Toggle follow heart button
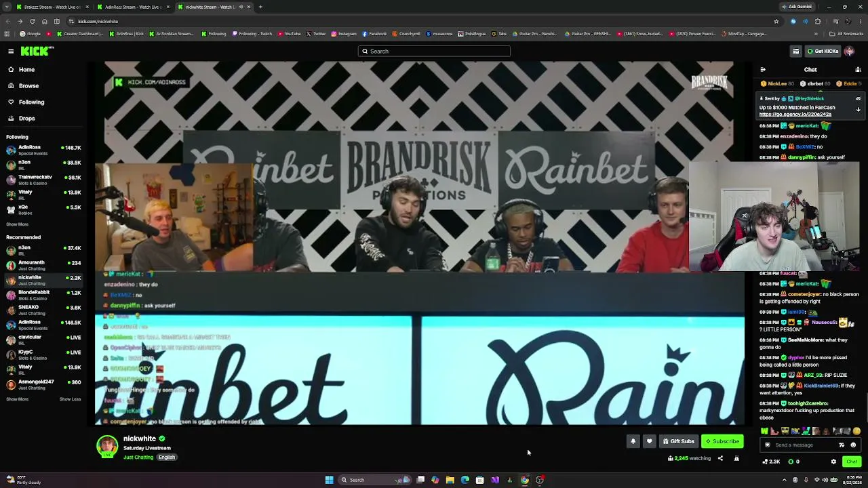The height and width of the screenshot is (488, 868). tap(649, 441)
